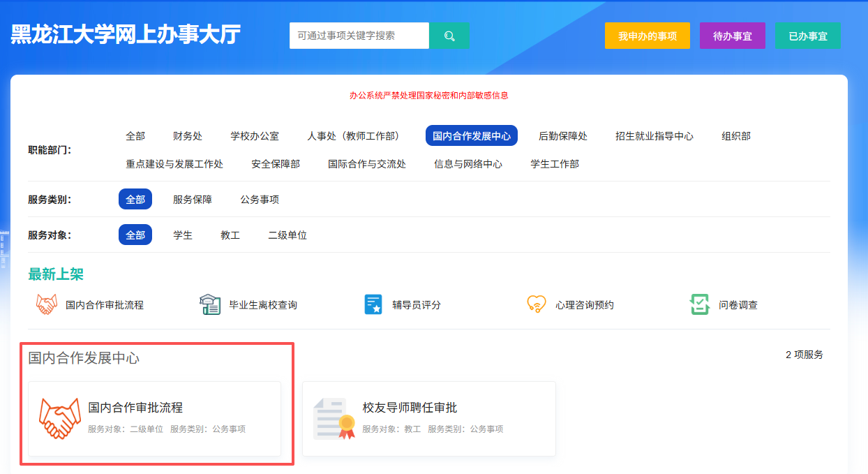868x474 pixels.
Task: Click the 辅导员评分 star document icon
Action: point(373,304)
